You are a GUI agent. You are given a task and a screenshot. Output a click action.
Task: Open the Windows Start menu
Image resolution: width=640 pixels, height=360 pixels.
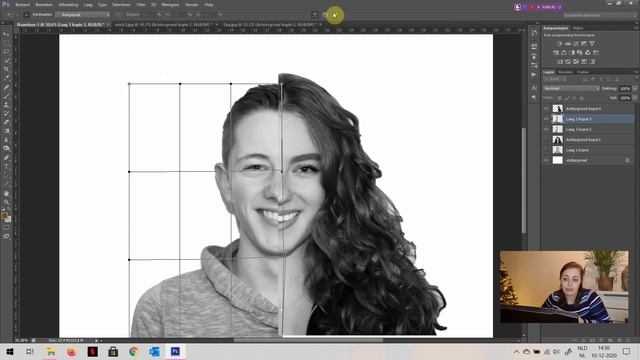pyautogui.click(x=10, y=351)
